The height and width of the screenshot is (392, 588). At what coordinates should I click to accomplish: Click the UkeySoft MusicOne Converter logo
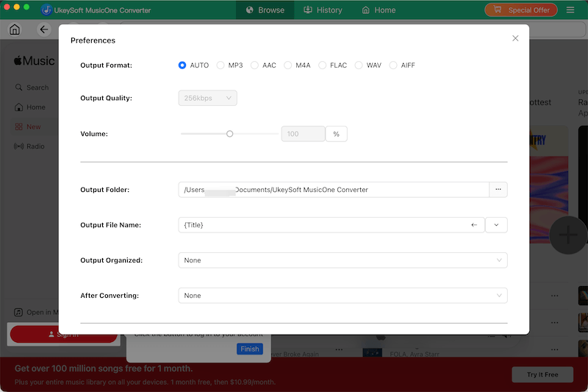(46, 10)
